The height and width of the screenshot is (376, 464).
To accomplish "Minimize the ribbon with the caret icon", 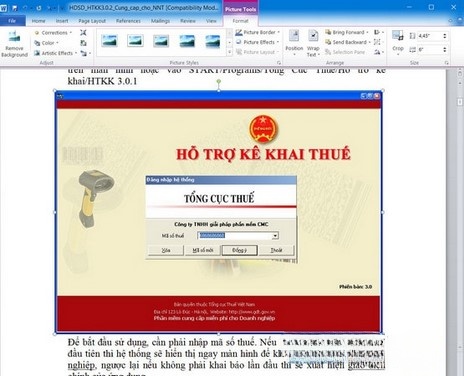I will click(x=450, y=21).
